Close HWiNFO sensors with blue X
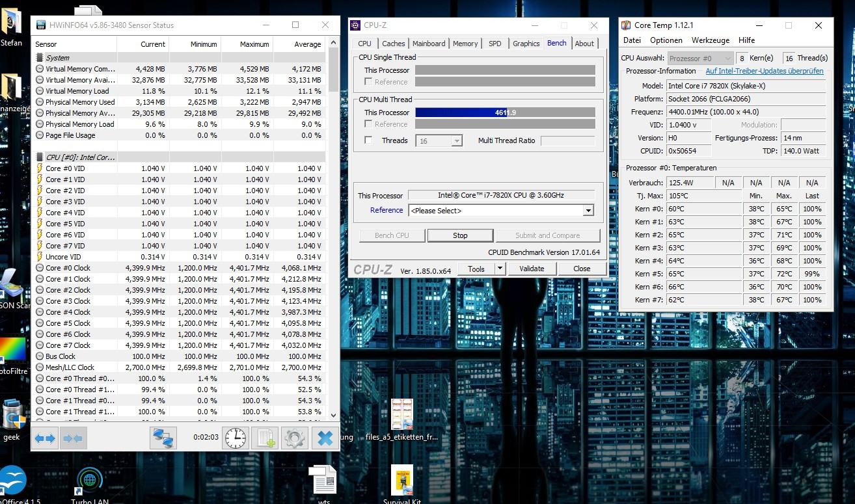The width and height of the screenshot is (855, 504). tap(324, 439)
